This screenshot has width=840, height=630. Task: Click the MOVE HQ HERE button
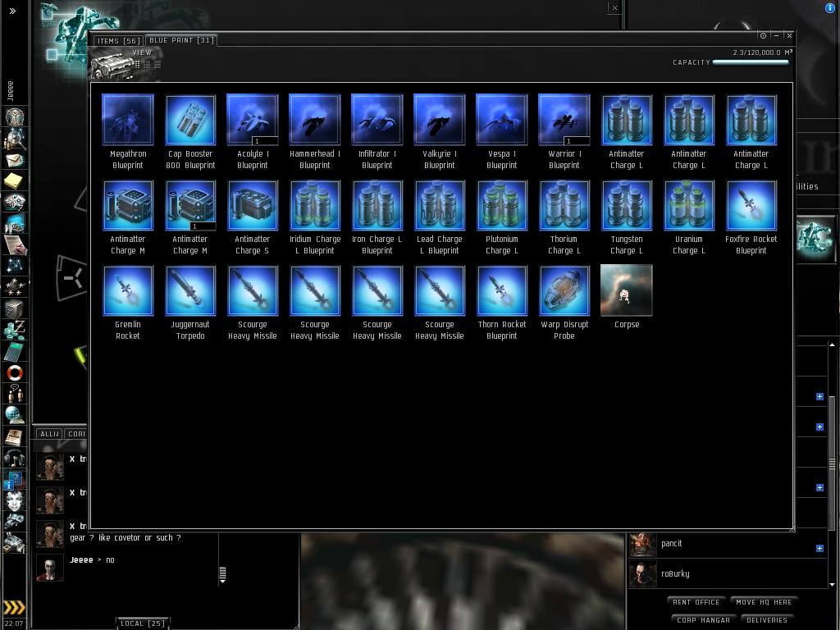tap(764, 602)
